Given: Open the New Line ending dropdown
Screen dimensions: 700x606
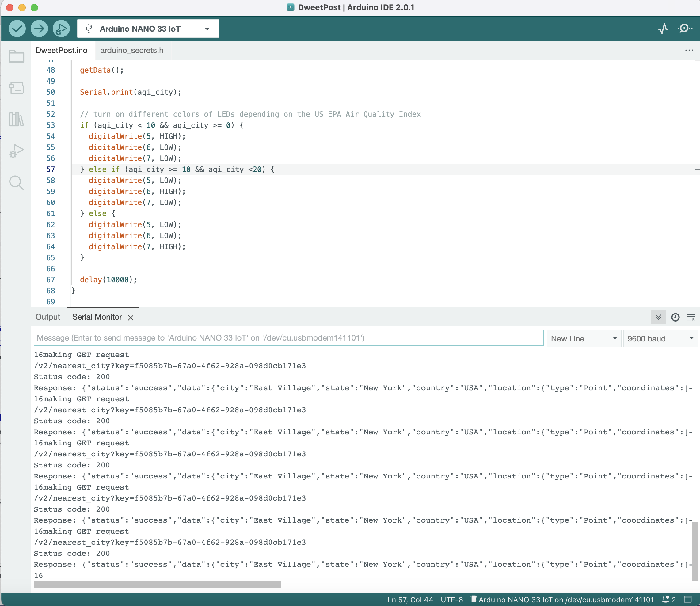Looking at the screenshot, I should (584, 338).
